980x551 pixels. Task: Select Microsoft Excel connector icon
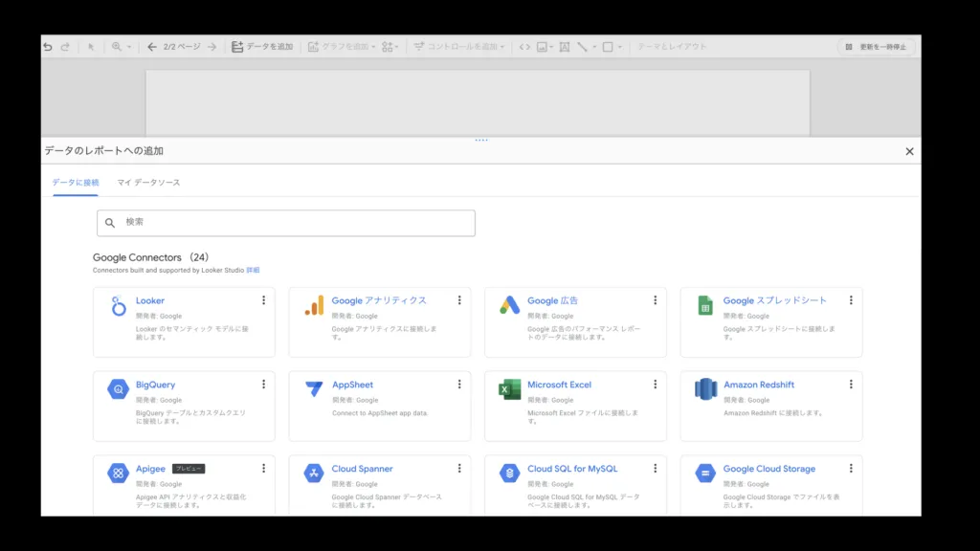509,389
